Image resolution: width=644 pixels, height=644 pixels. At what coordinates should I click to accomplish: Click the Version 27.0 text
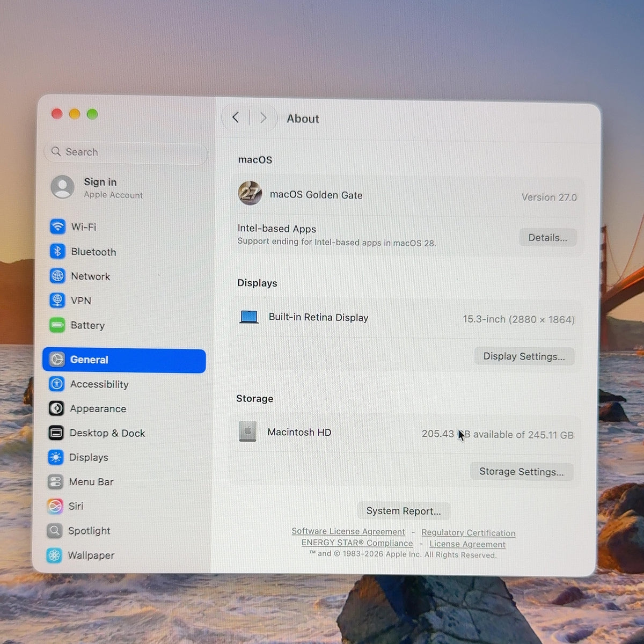549,197
